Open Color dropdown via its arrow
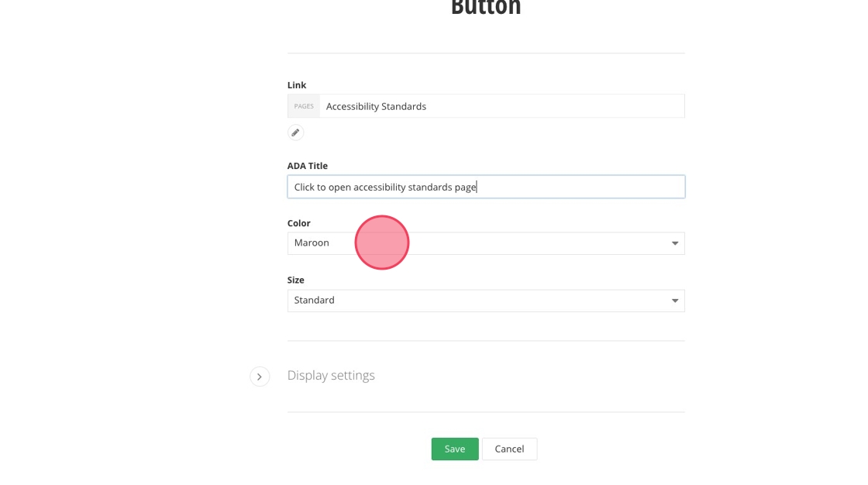 [x=674, y=243]
